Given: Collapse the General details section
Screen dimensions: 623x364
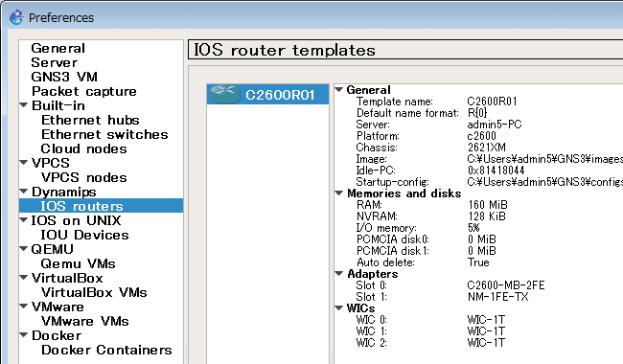Looking at the screenshot, I should [x=339, y=90].
